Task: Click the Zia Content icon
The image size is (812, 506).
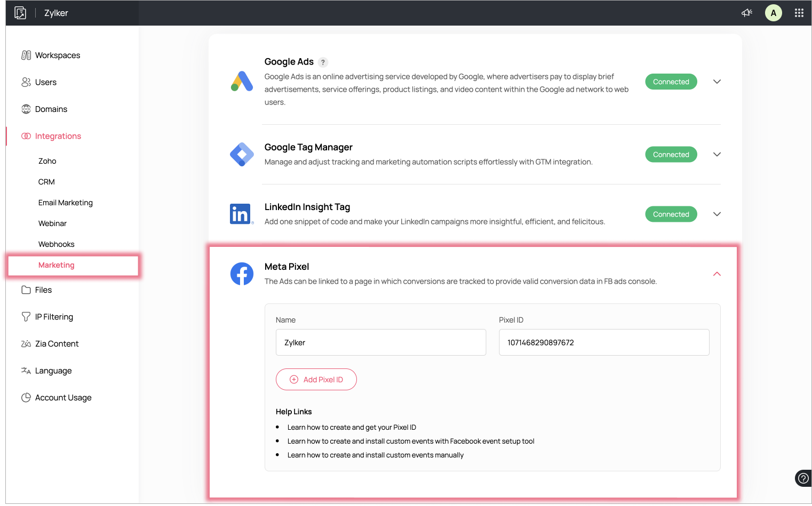Action: tap(26, 344)
